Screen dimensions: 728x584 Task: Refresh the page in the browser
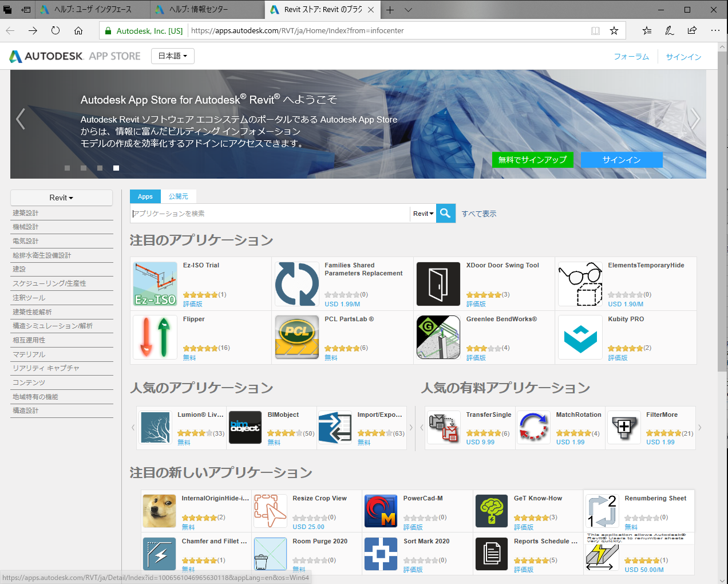point(56,30)
